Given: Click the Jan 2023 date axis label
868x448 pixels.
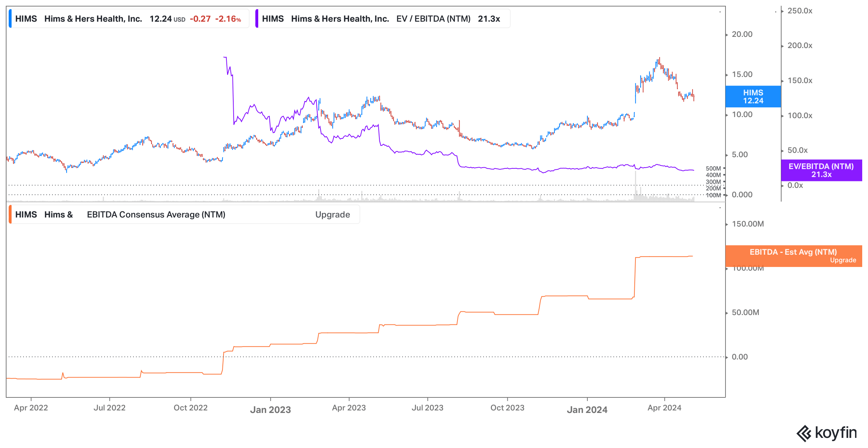Looking at the screenshot, I should tap(271, 410).
